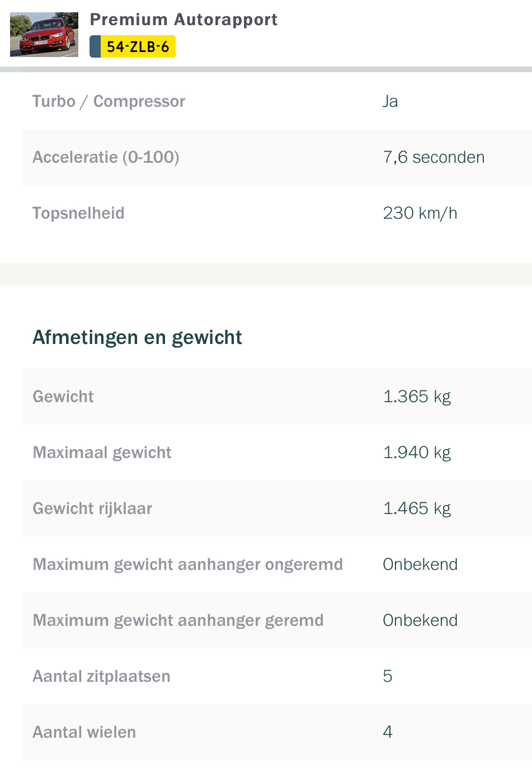Viewport: 532px width, 773px height.
Task: Select the Premium Autorapport header title
Action: click(x=183, y=20)
